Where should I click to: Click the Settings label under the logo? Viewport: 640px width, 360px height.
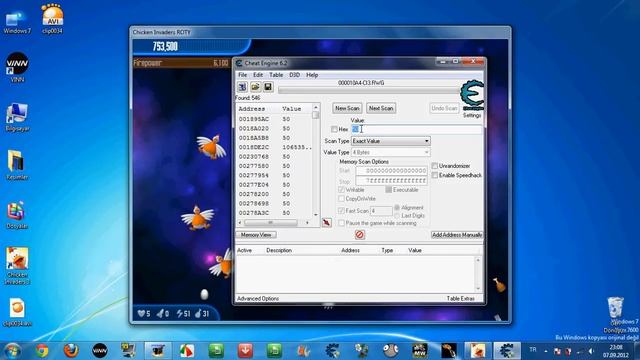point(472,116)
